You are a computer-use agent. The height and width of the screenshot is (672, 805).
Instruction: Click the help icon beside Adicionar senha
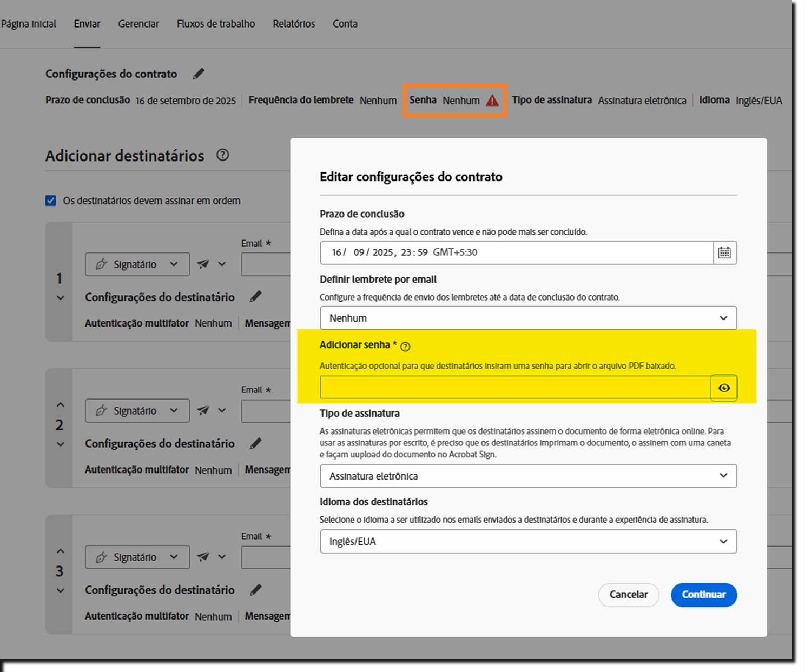(x=405, y=346)
